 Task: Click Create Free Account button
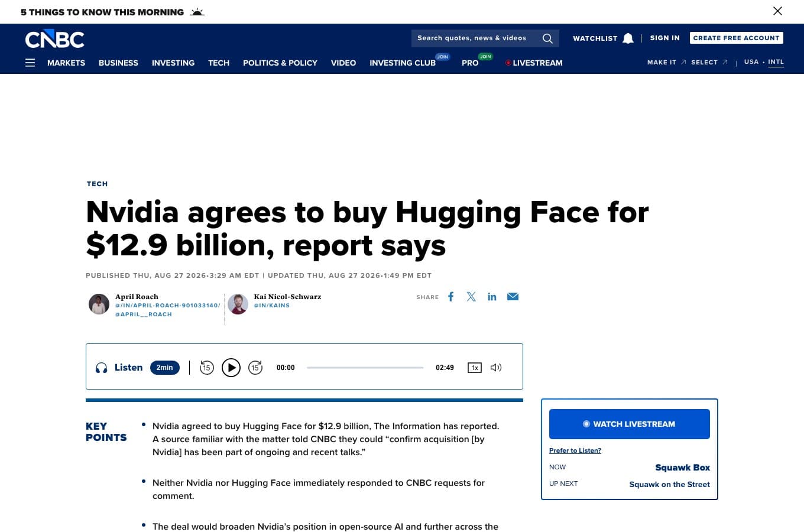737,38
